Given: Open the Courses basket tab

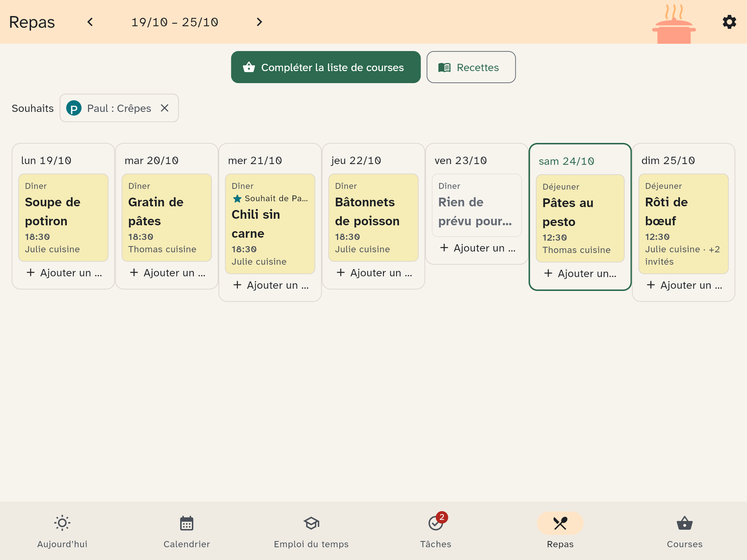Looking at the screenshot, I should click(685, 531).
